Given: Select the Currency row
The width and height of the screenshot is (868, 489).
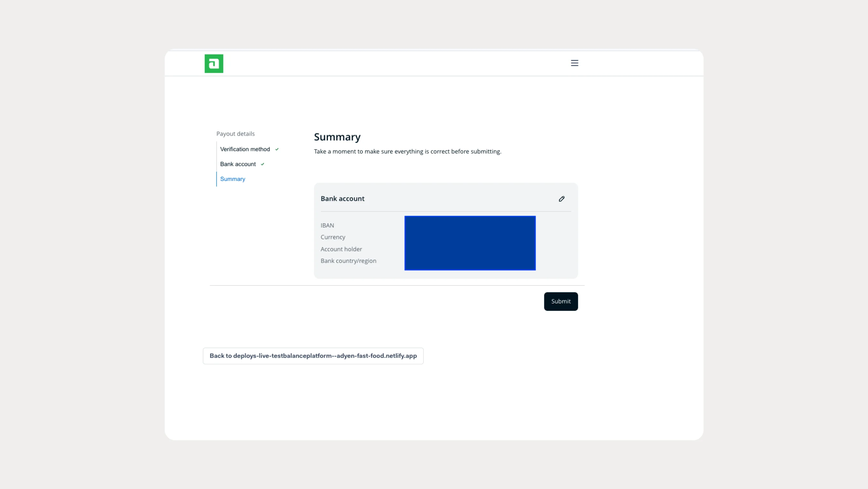Looking at the screenshot, I should pyautogui.click(x=333, y=237).
